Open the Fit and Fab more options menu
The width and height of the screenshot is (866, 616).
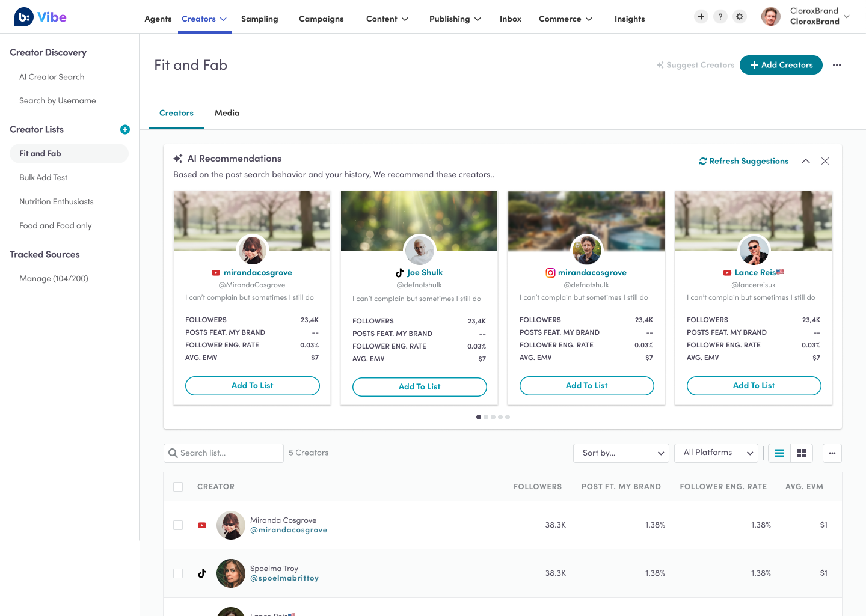(837, 65)
